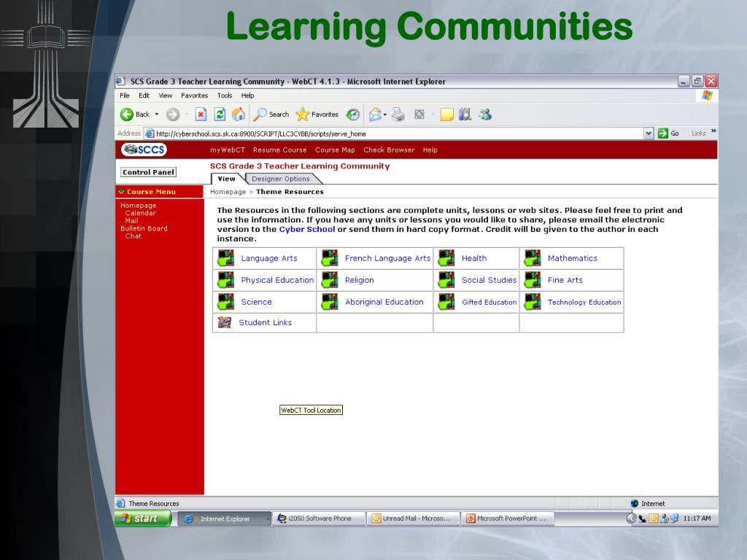Click the Mail envelope toolbar icon

(376, 114)
